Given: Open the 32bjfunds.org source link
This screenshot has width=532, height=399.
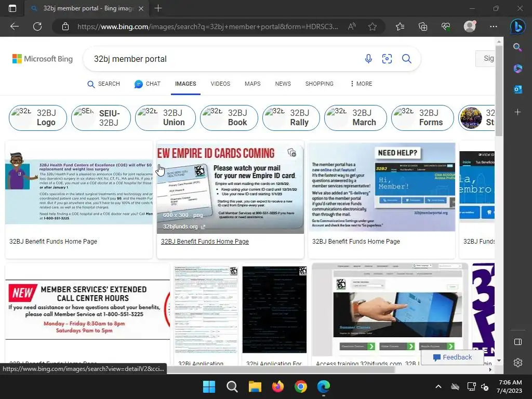Looking at the screenshot, I should 183,227.
